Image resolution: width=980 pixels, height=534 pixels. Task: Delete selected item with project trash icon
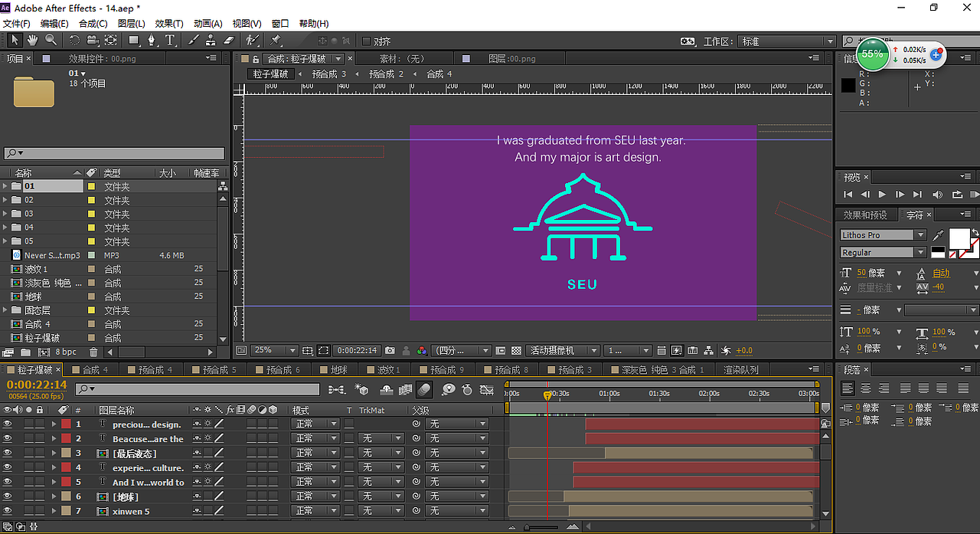(x=93, y=352)
